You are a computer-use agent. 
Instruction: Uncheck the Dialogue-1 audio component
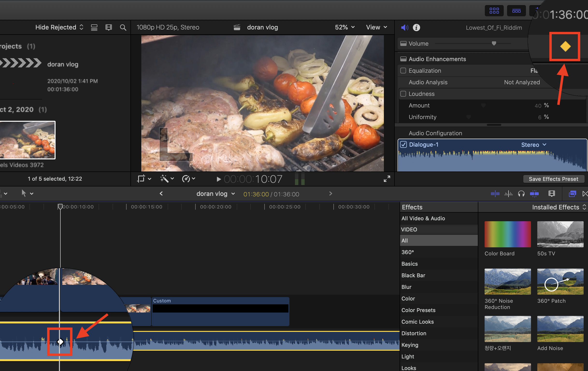click(403, 144)
